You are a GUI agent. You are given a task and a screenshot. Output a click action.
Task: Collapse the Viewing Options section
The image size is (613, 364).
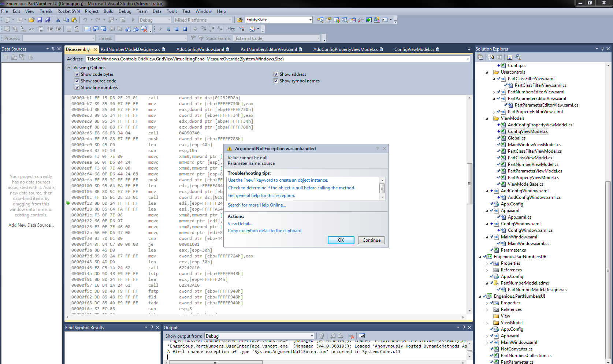[69, 68]
